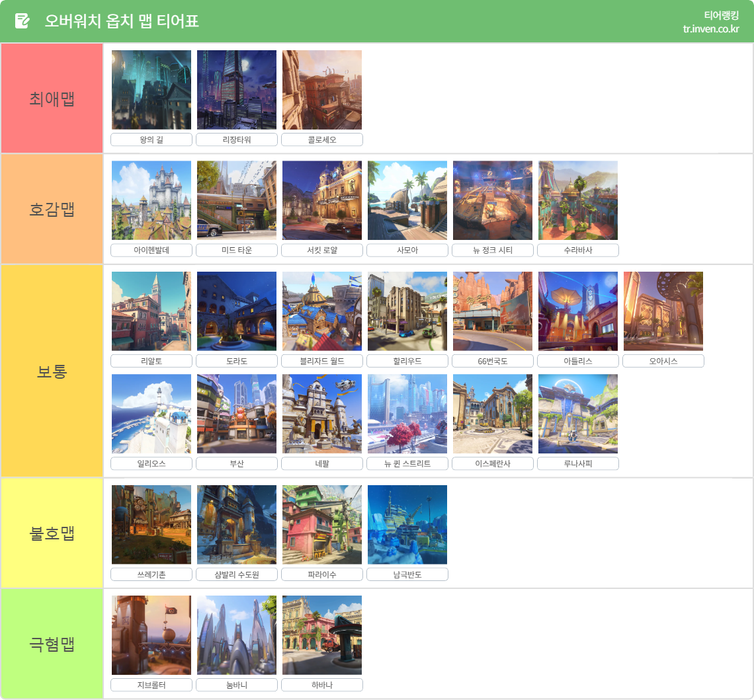The image size is (754, 700).
Task: Choose the 66번국도 map thumbnail
Action: tap(493, 311)
